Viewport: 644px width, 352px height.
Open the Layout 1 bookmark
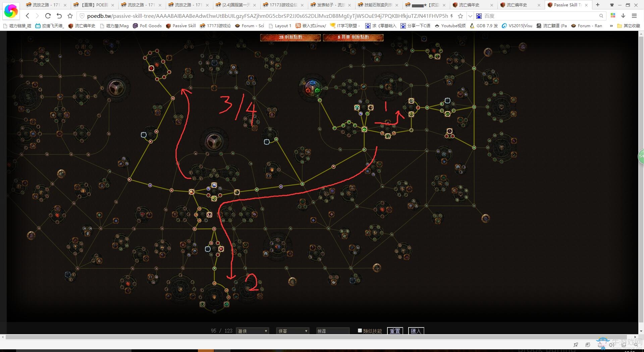280,26
